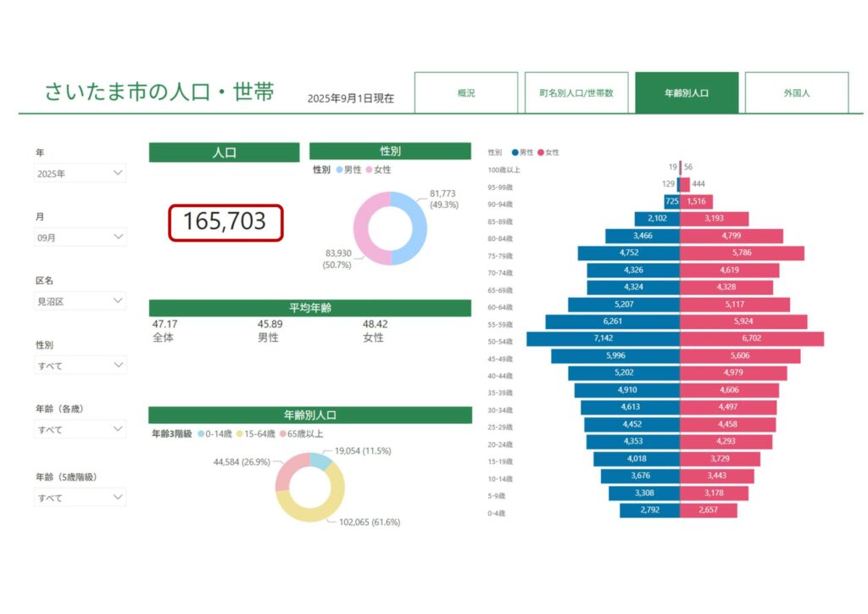Click 男性 legend dot above the gender donut
Screen dimensions: 868x614
coord(339,170)
